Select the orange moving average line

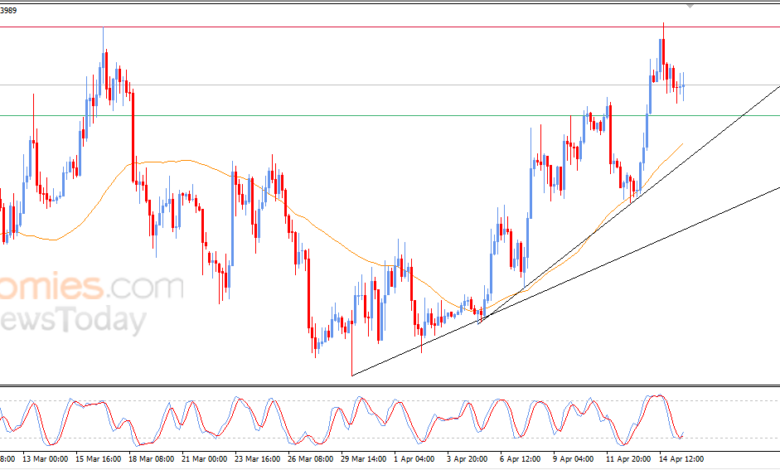tap(180, 161)
